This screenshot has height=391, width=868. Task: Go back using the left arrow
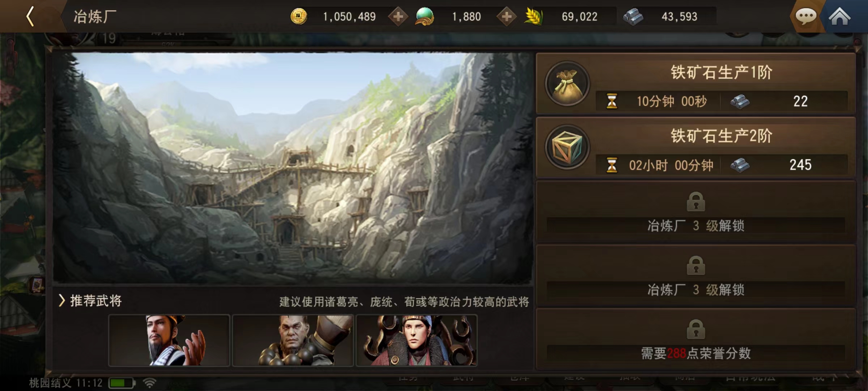point(30,16)
